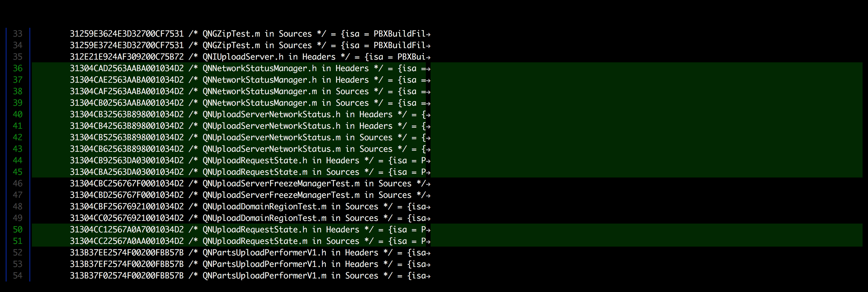This screenshot has height=292, width=868.
Task: Click QNNetworkStatusManager.m text on line 38
Action: pos(260,91)
